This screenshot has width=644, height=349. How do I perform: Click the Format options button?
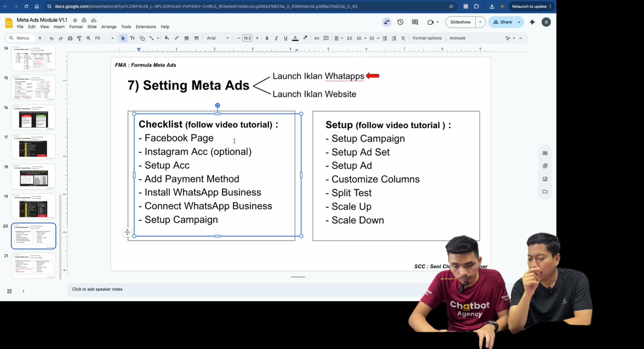(x=427, y=38)
